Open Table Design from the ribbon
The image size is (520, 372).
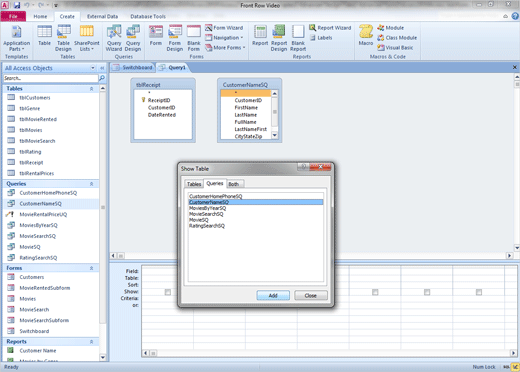click(63, 38)
